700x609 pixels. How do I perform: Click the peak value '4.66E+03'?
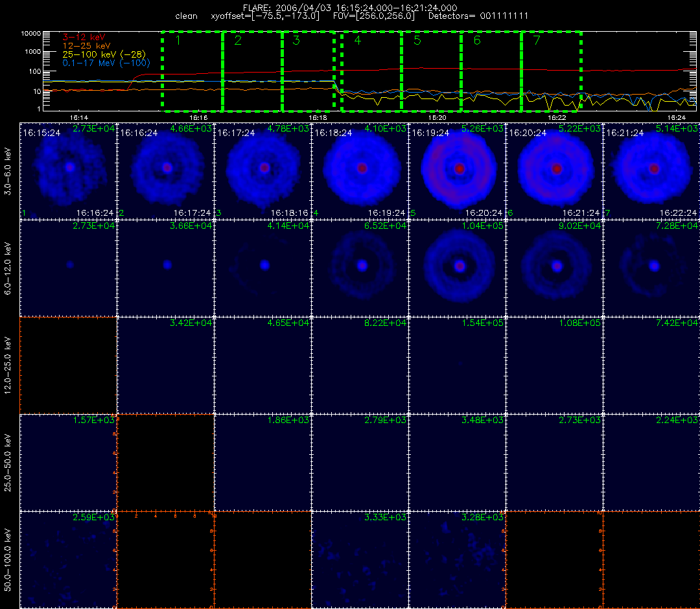click(x=191, y=128)
